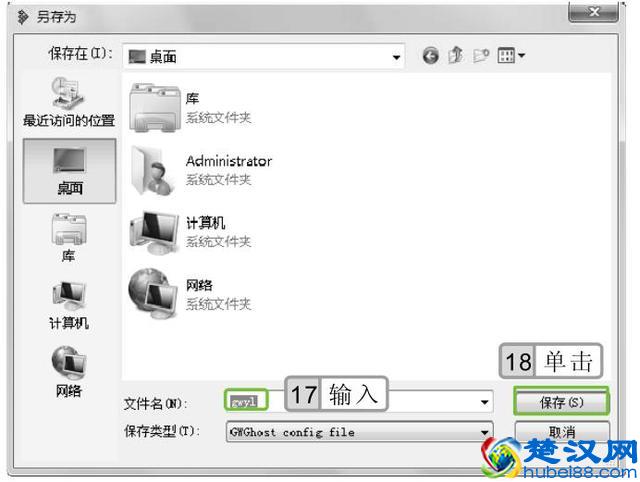Click the Back navigation arrow icon

coord(431,56)
